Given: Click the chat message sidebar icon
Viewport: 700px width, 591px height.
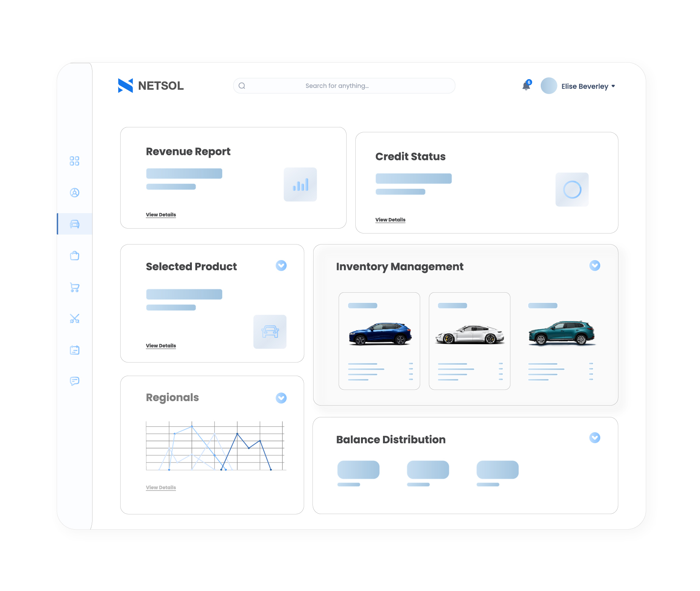Looking at the screenshot, I should pyautogui.click(x=74, y=381).
